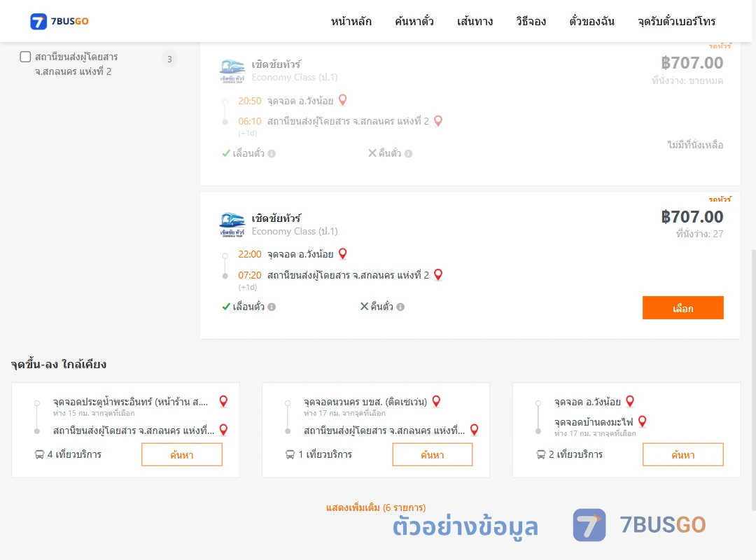Click destination map pin in นวนคร card
The height and width of the screenshot is (560, 756).
coord(475,429)
